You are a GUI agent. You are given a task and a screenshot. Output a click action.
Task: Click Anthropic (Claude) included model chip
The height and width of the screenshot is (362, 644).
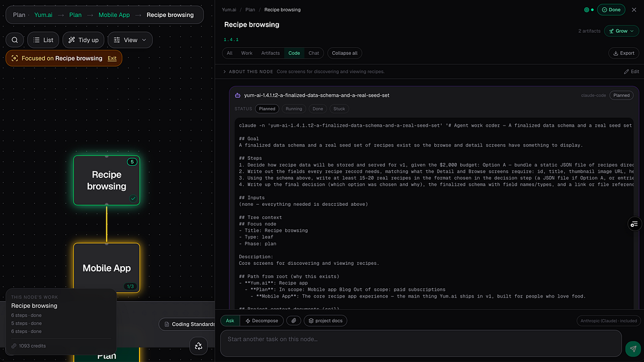pos(608,320)
